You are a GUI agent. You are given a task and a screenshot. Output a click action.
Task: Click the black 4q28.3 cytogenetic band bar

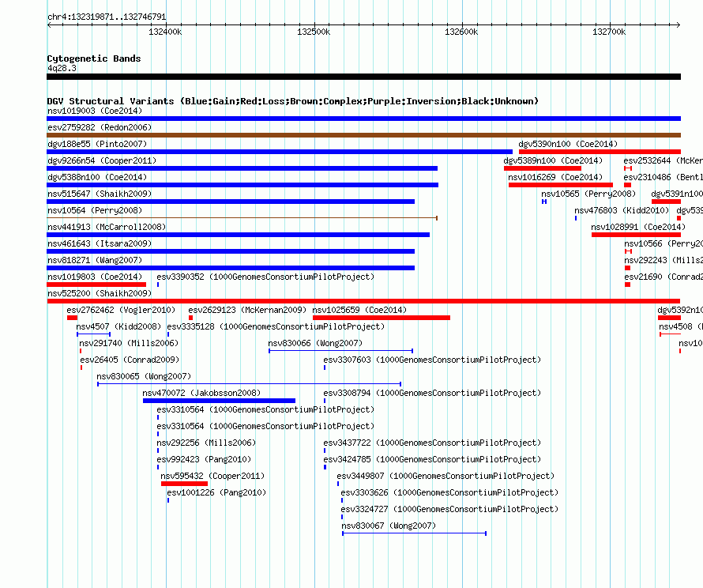(363, 77)
